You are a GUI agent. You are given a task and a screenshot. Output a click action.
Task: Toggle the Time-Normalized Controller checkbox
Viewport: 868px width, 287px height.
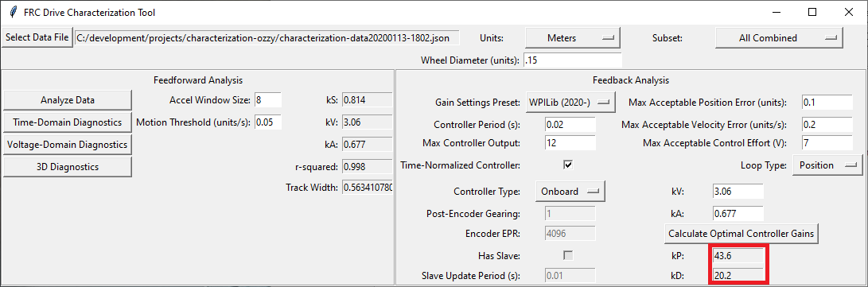(568, 165)
